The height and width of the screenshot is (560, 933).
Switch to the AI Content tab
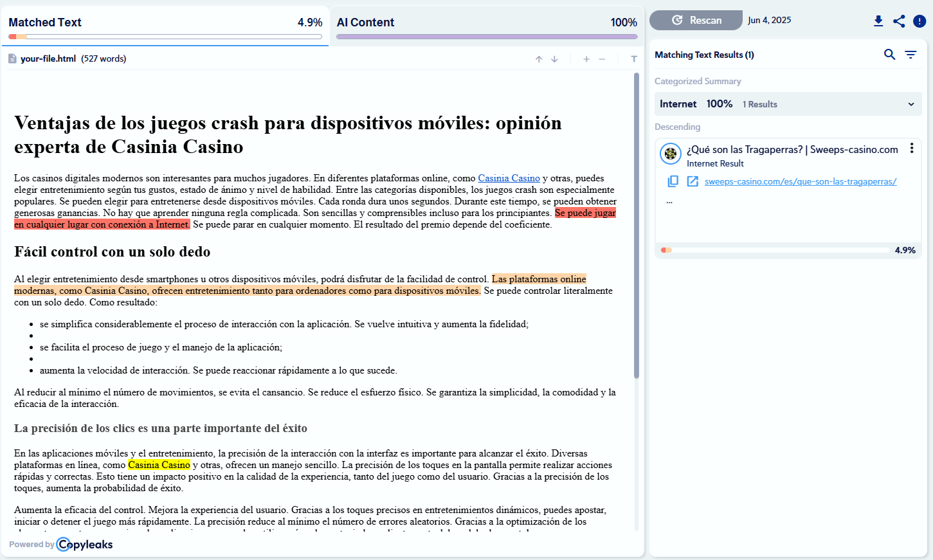tap(487, 26)
